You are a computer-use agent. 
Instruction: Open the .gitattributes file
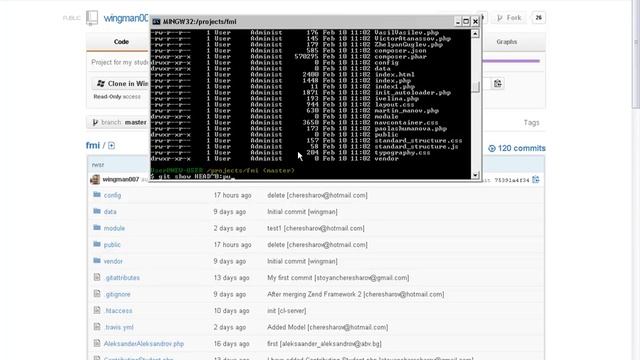point(122,278)
